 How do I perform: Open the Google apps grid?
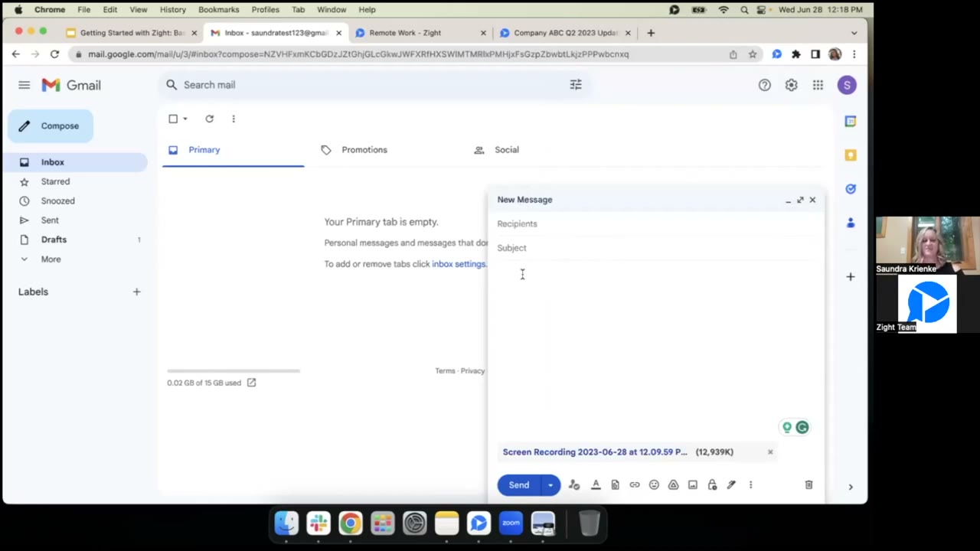(818, 85)
